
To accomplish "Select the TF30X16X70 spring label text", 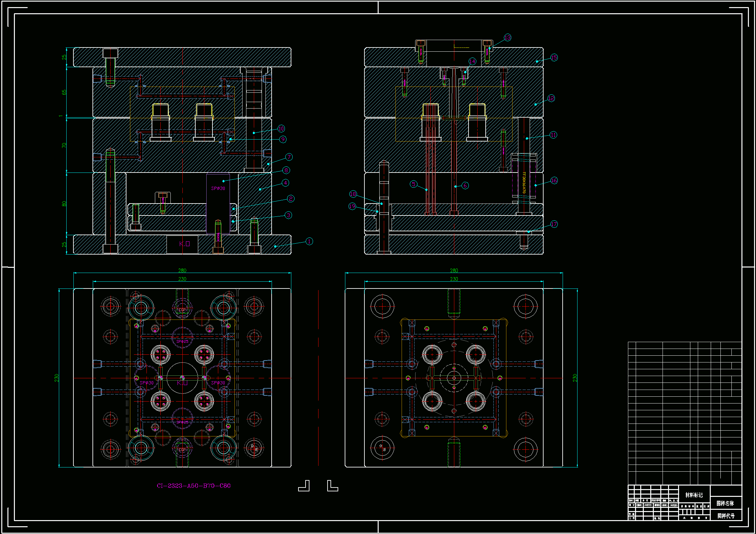I will 524,182.
